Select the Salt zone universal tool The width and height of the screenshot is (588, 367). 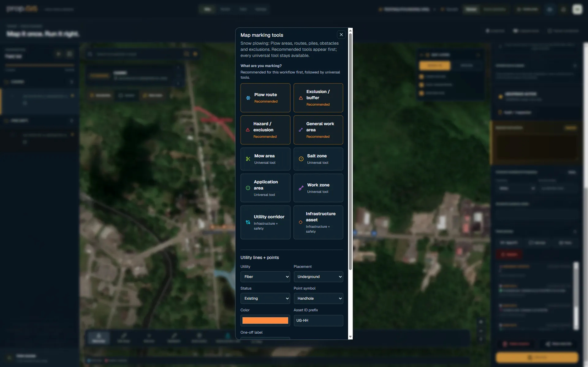[x=318, y=159]
